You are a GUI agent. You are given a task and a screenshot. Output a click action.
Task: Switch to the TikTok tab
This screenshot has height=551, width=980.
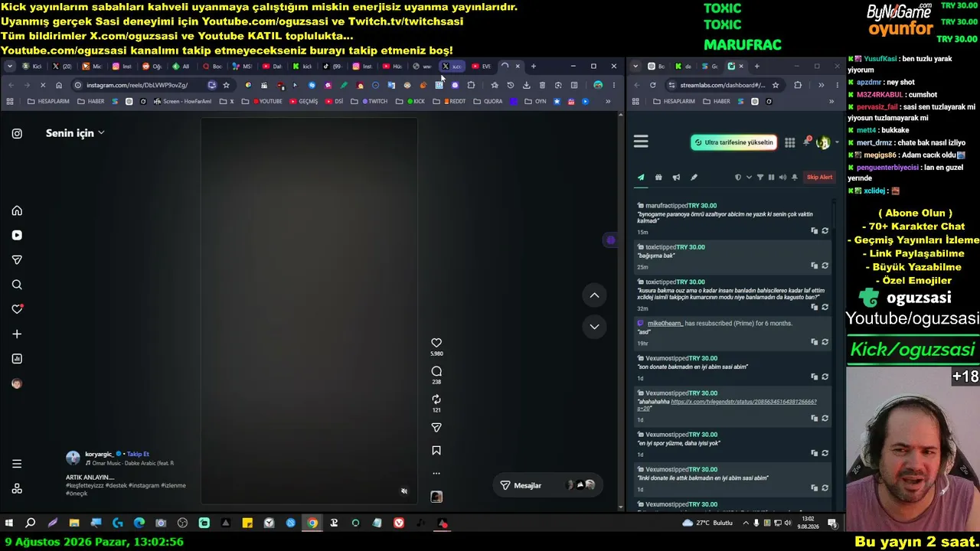(332, 67)
